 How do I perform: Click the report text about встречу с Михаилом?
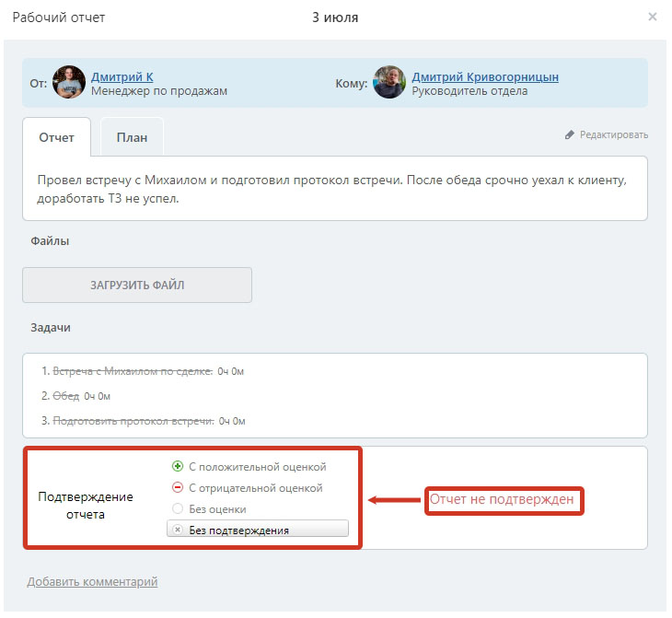[331, 189]
